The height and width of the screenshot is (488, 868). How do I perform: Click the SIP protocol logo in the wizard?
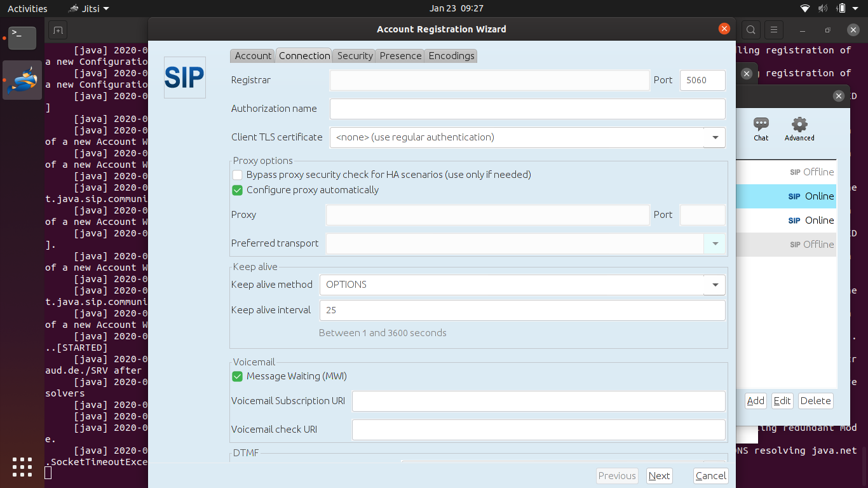pos(184,77)
